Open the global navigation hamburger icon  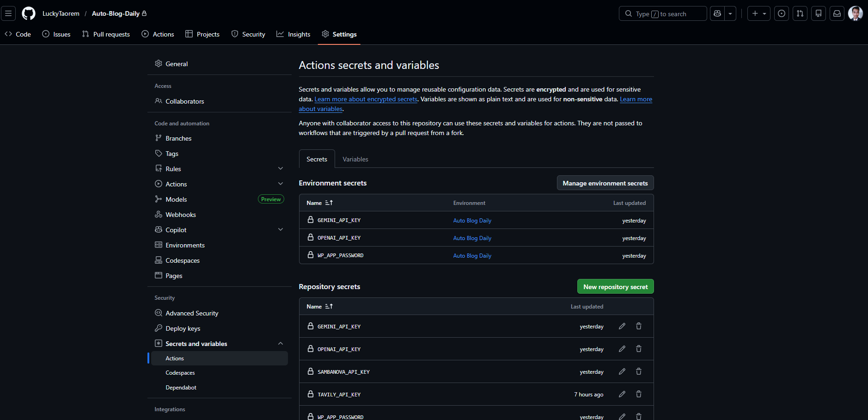tap(8, 13)
